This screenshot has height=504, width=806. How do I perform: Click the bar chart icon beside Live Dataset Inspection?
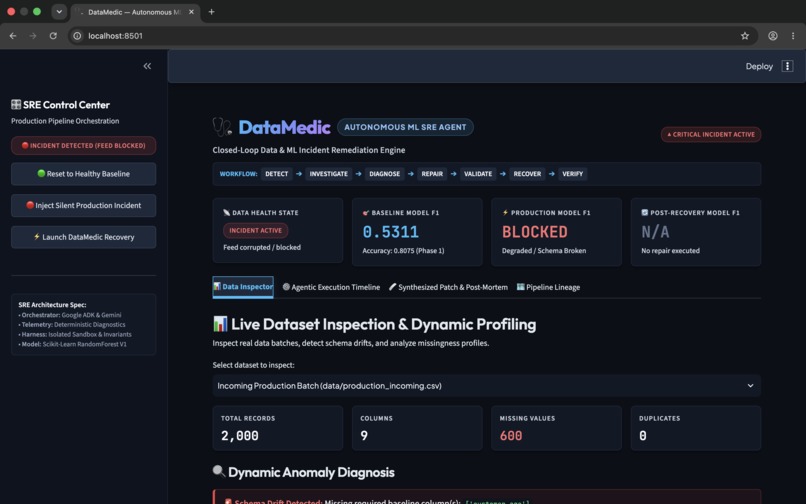click(220, 324)
